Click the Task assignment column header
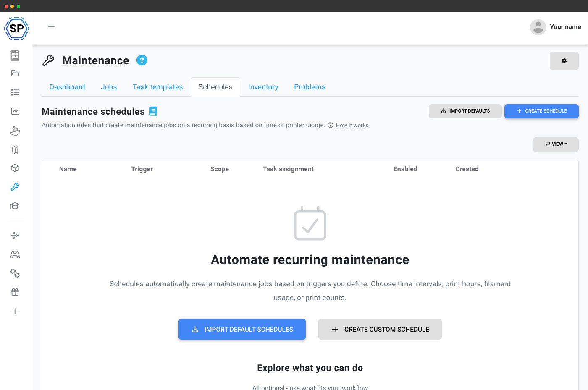This screenshot has width=588, height=390. pos(288,169)
